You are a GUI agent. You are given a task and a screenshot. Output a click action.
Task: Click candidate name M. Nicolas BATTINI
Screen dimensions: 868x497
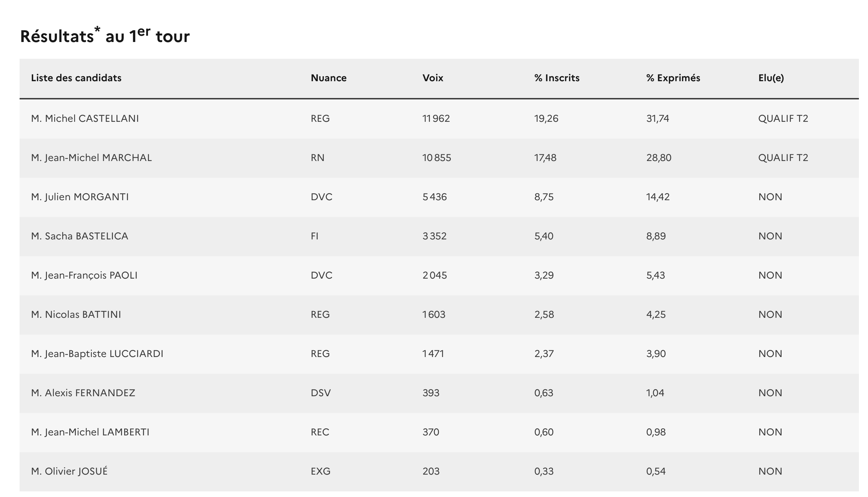[x=76, y=315]
